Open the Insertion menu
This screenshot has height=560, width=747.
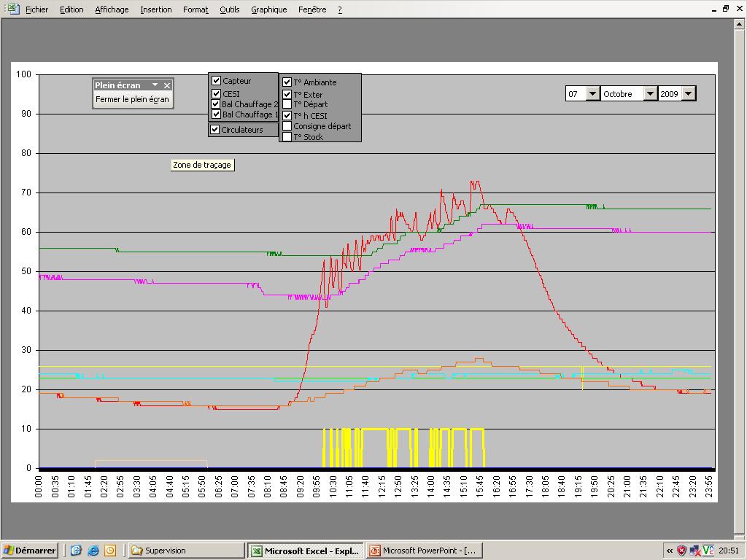click(156, 9)
